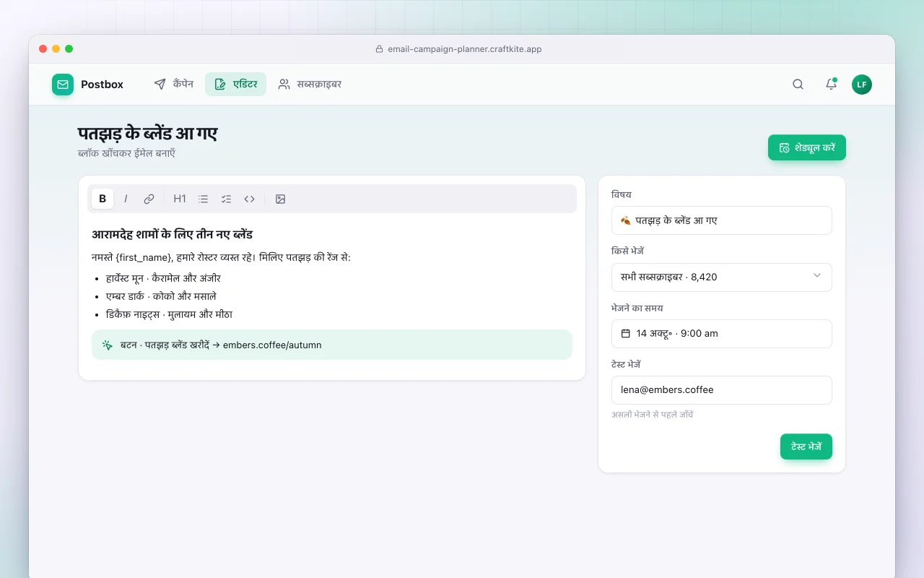Click the Postbox brand name
The width and height of the screenshot is (924, 578).
[102, 85]
